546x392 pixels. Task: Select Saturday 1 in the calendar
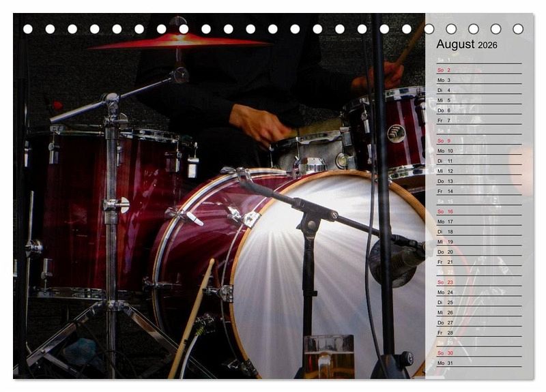478,60
